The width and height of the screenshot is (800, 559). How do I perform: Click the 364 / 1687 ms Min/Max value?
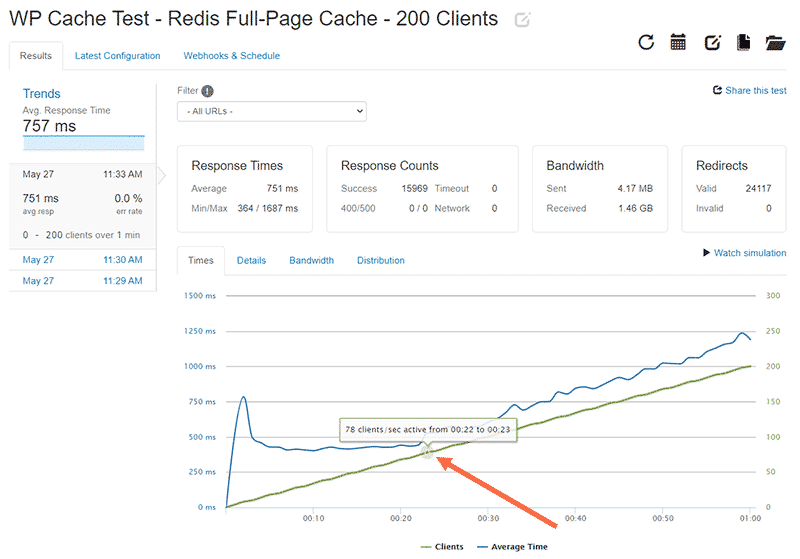(x=267, y=208)
